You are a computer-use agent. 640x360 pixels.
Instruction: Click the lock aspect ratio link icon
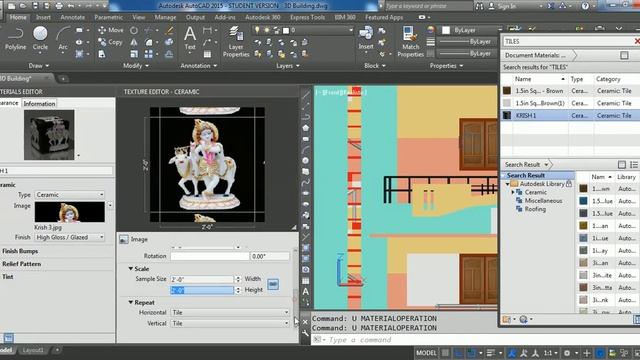273,284
